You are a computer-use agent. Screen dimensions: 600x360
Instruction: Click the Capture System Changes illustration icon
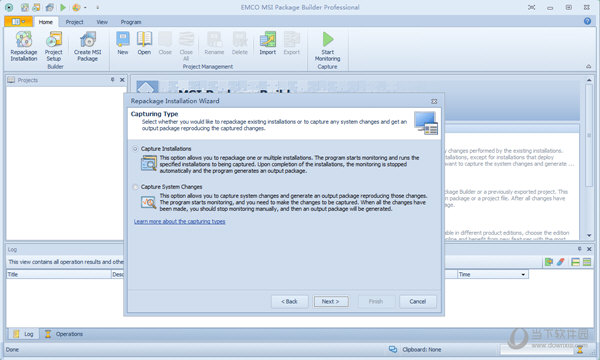pos(148,202)
